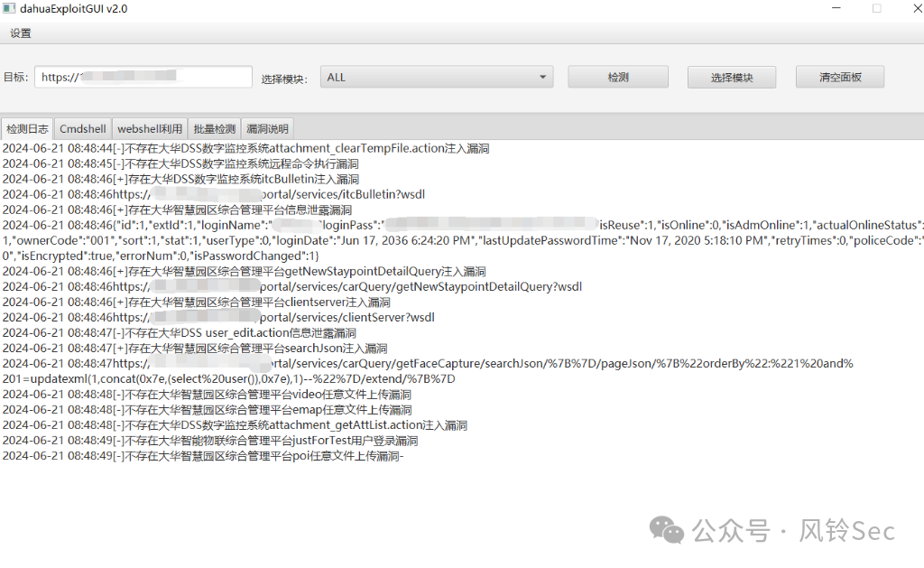Open the 设置 menu
Viewport: 924px width, 568px height.
coord(21,33)
